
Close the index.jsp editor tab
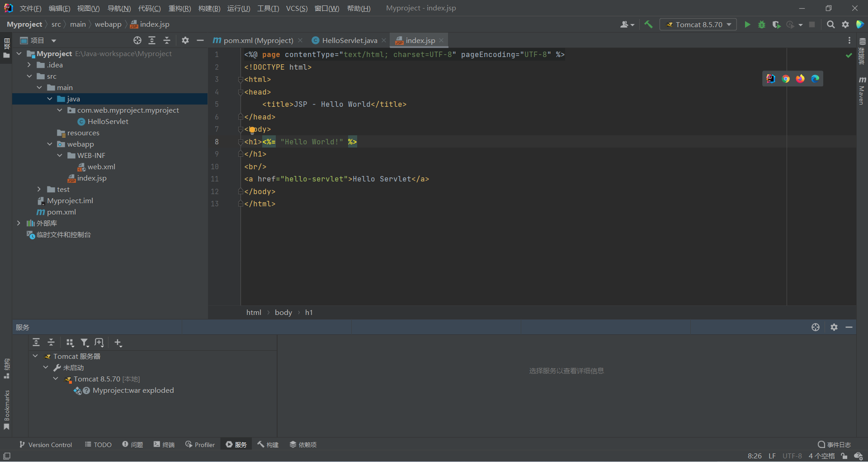pos(441,40)
